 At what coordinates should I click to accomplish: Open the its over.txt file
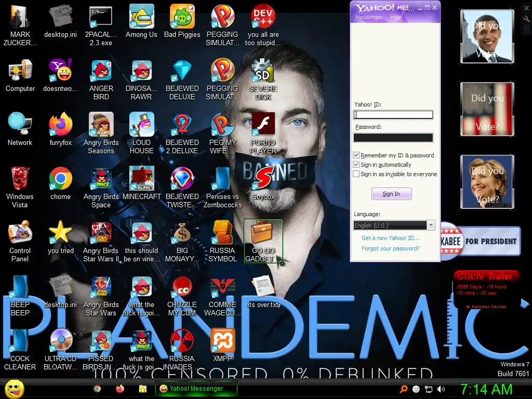point(263,291)
